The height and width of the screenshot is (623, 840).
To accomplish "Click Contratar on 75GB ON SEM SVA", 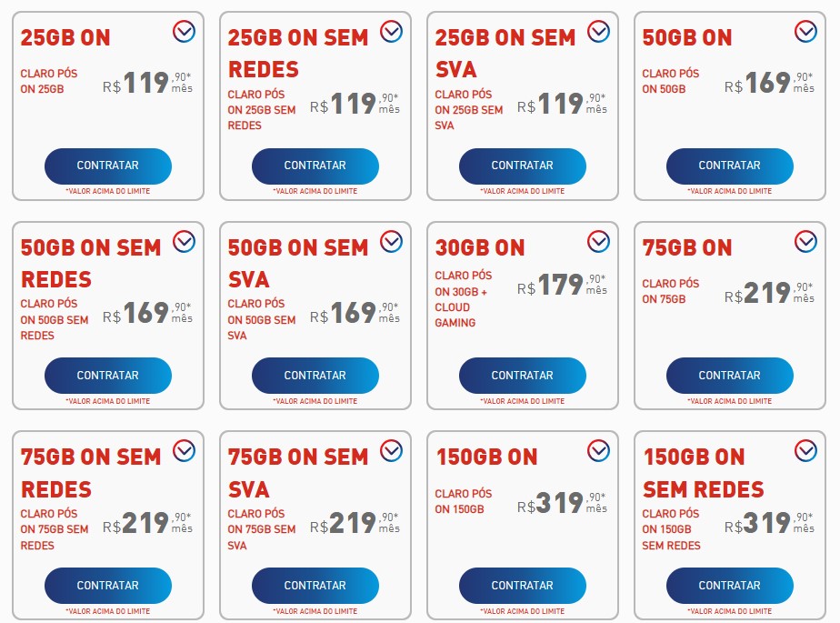I will click(x=315, y=586).
